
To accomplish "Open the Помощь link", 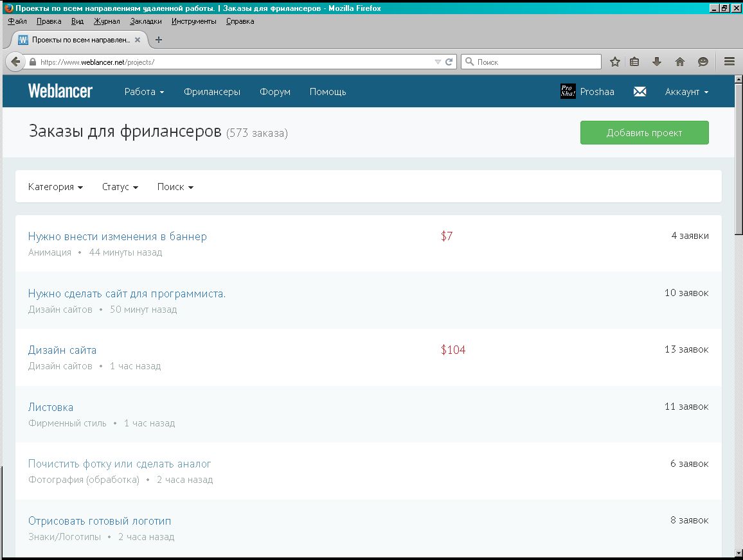I will 328,92.
